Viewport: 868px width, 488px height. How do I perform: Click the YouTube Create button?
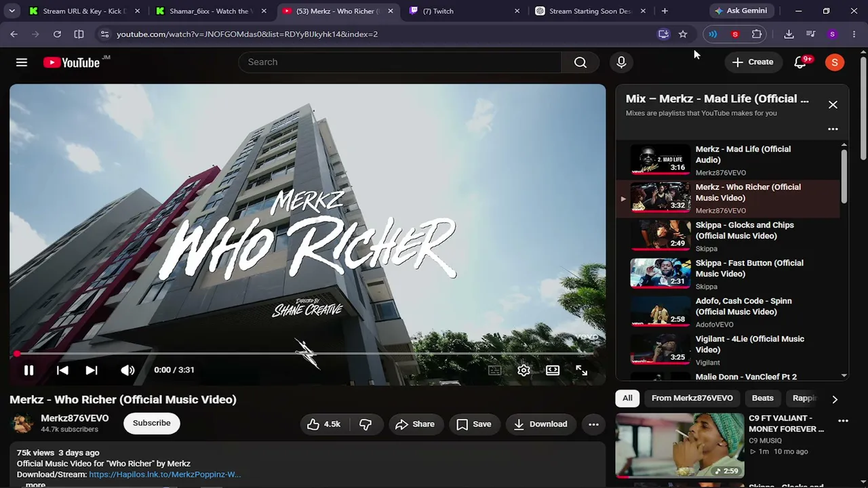[x=753, y=62]
